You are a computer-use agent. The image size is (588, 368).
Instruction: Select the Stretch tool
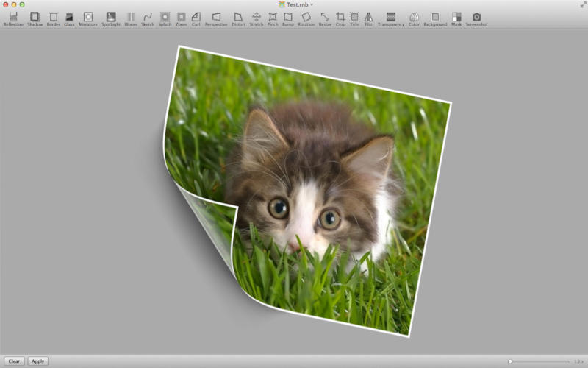pos(256,19)
